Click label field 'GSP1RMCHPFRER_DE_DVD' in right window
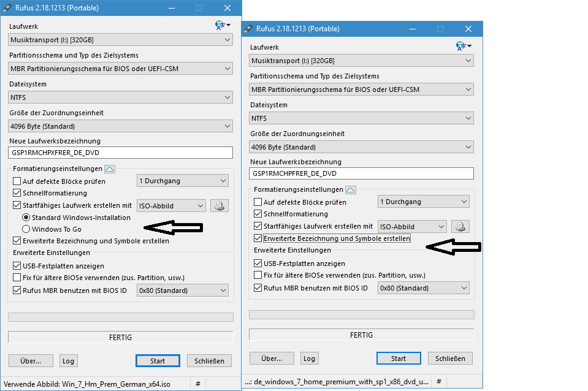This screenshot has height=391, width=588. point(361,173)
